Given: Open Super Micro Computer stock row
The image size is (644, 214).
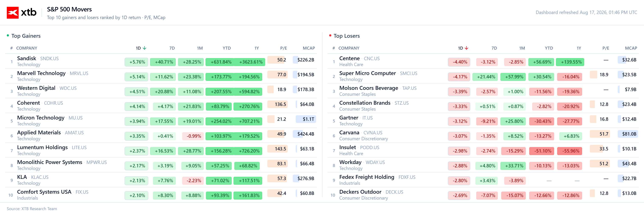Looking at the screenshot, I should click(483, 76).
